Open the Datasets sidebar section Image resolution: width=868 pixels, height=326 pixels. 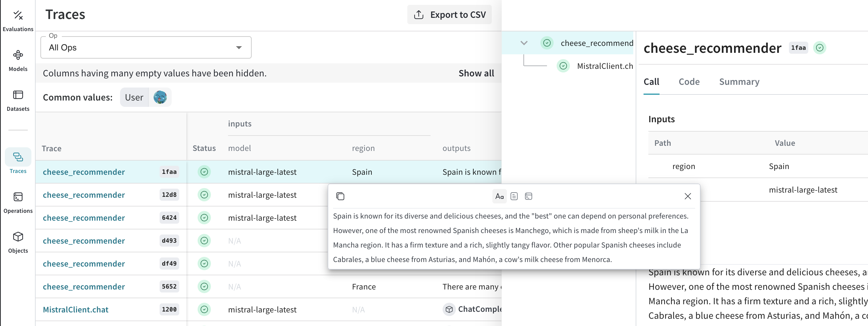coord(18,100)
